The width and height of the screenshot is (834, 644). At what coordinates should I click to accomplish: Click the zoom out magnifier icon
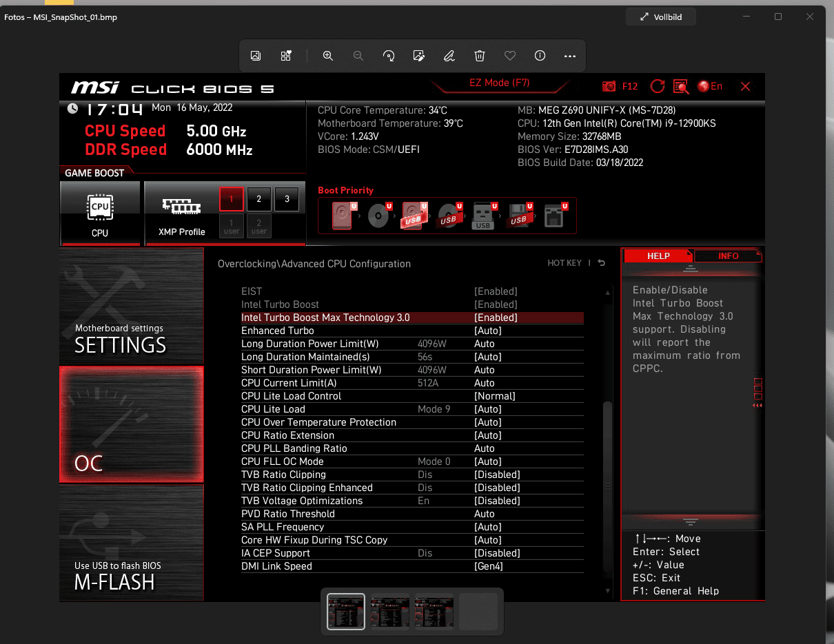(358, 56)
